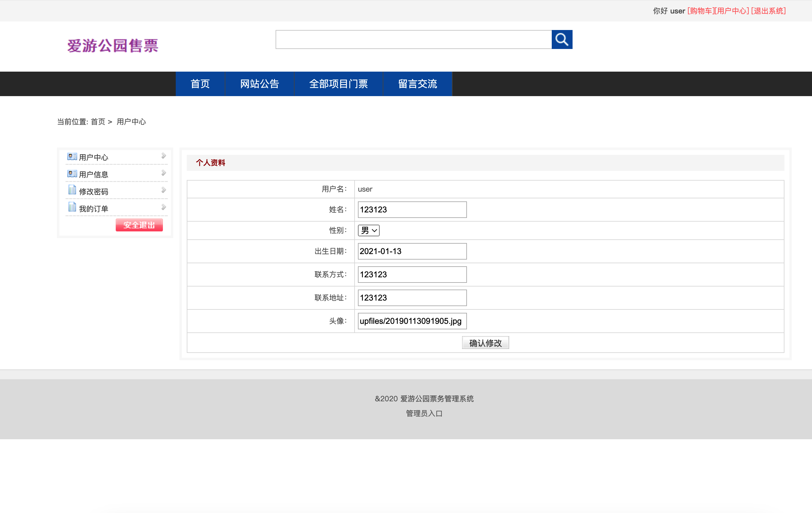Click the birth date field showing 2021-01-13

coord(412,251)
